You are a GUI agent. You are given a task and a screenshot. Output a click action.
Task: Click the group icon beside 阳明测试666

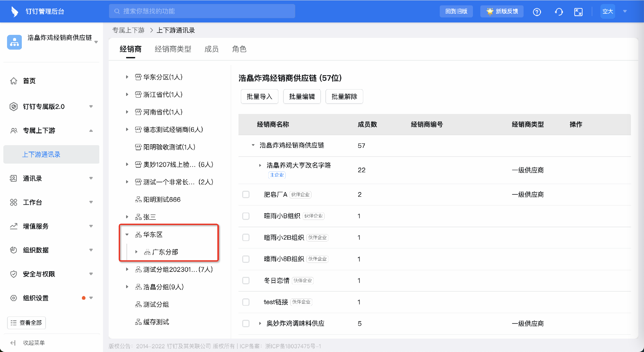[x=138, y=200]
